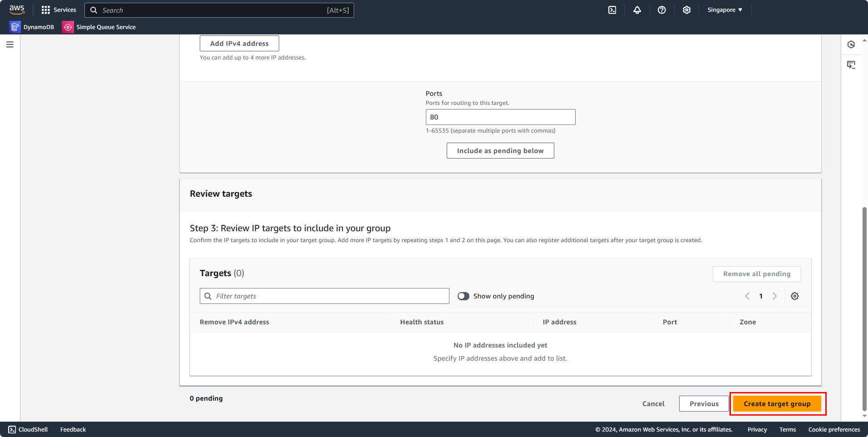The width and height of the screenshot is (868, 437).
Task: Open the AWS home logo
Action: click(x=17, y=10)
